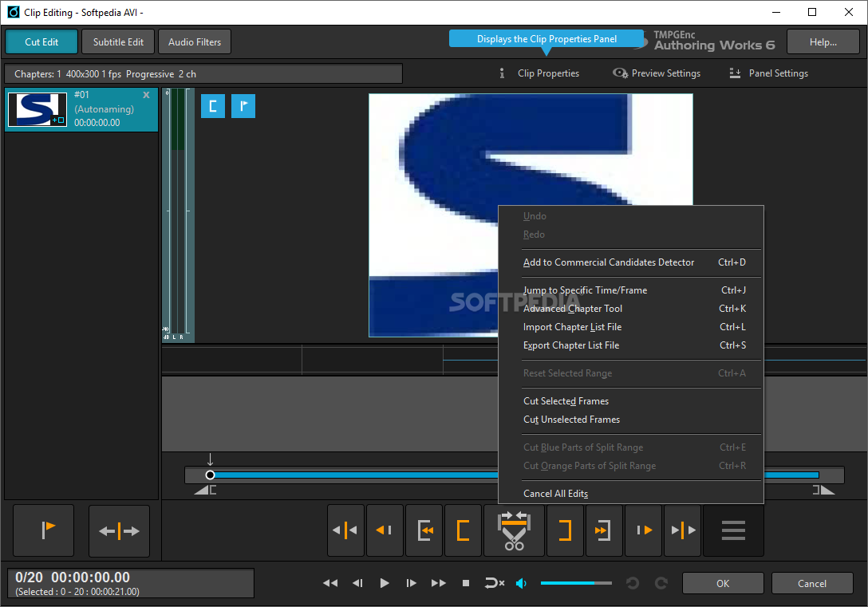Choose Add to Commercial Candidates Detector
The image size is (868, 607).
click(631, 262)
